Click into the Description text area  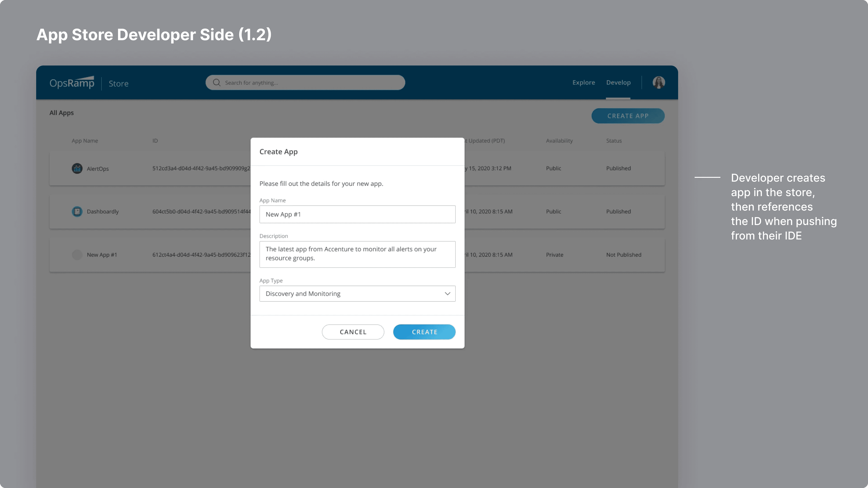click(x=357, y=254)
